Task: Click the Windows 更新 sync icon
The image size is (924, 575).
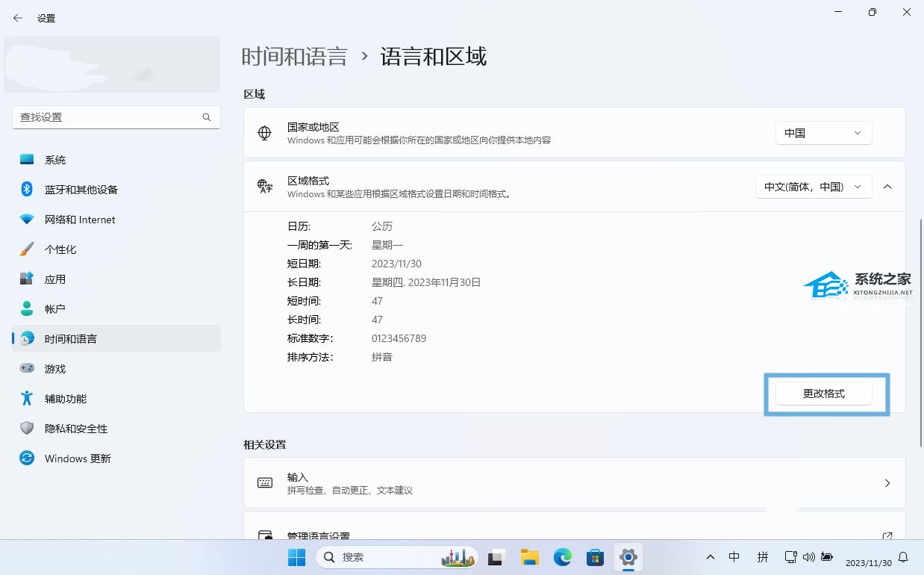Action: [27, 459]
